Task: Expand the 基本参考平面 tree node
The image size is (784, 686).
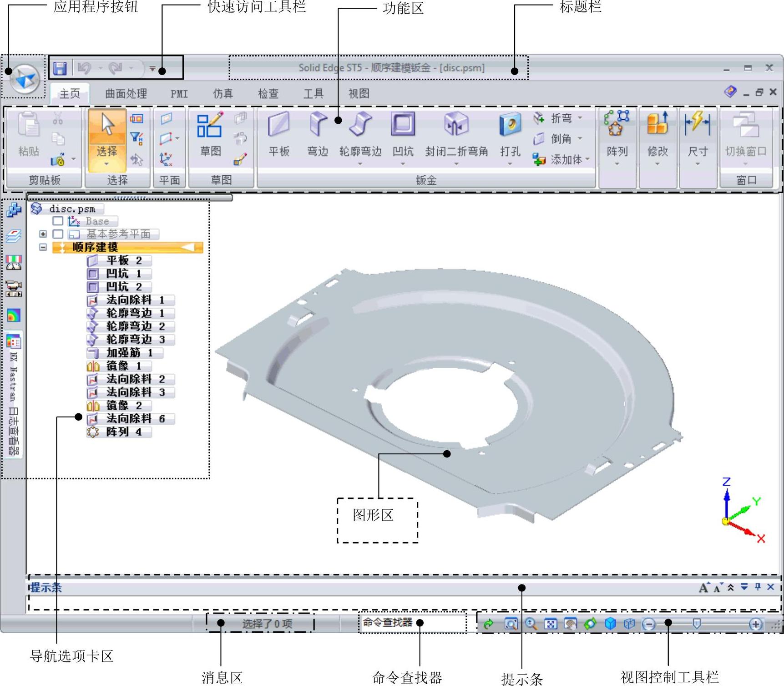Action: pyautogui.click(x=43, y=234)
